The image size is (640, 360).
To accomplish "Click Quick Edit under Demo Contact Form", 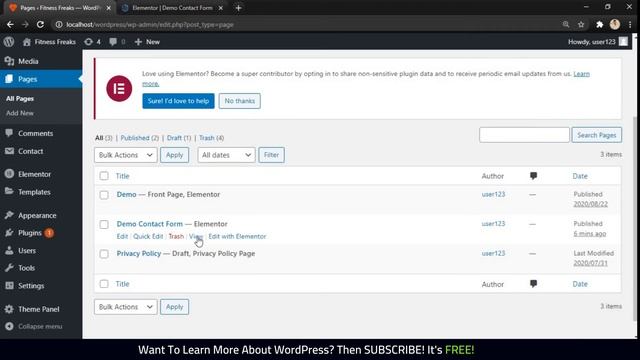I will (x=148, y=236).
